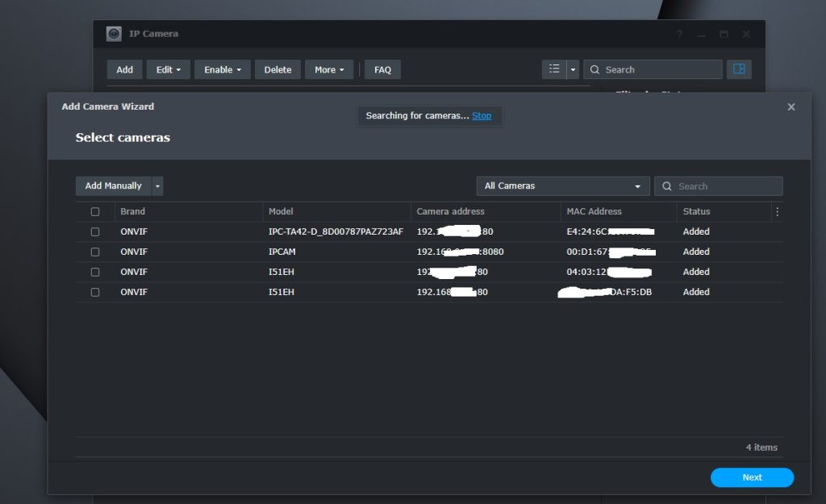Sort by the MAC Address column header
Image resolution: width=826 pixels, height=504 pixels.
pyautogui.click(x=594, y=211)
